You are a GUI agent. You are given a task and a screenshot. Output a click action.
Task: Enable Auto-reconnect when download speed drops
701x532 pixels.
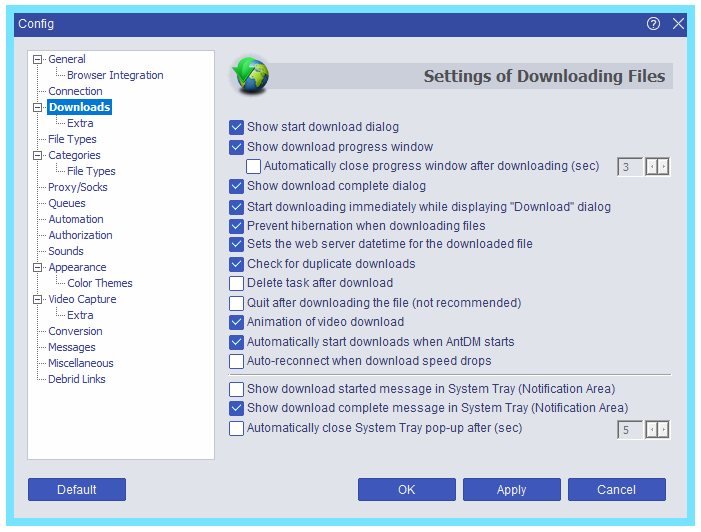pyautogui.click(x=236, y=361)
